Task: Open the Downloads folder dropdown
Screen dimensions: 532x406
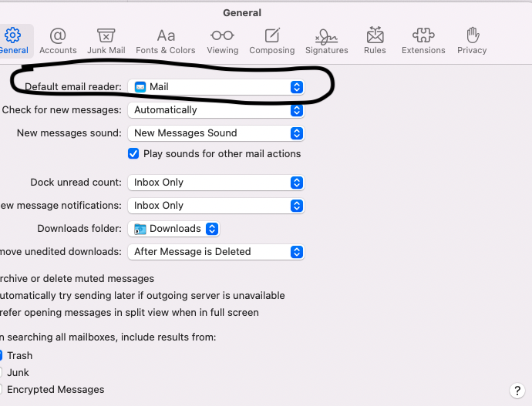Action: point(173,229)
